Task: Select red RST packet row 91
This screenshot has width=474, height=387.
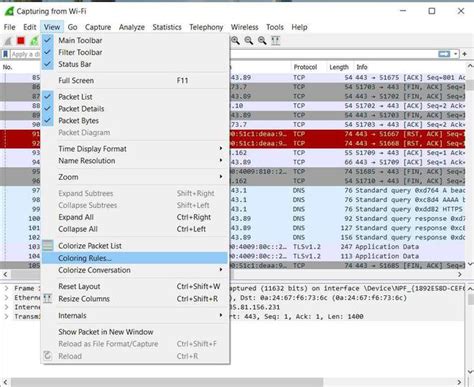Action: point(232,134)
